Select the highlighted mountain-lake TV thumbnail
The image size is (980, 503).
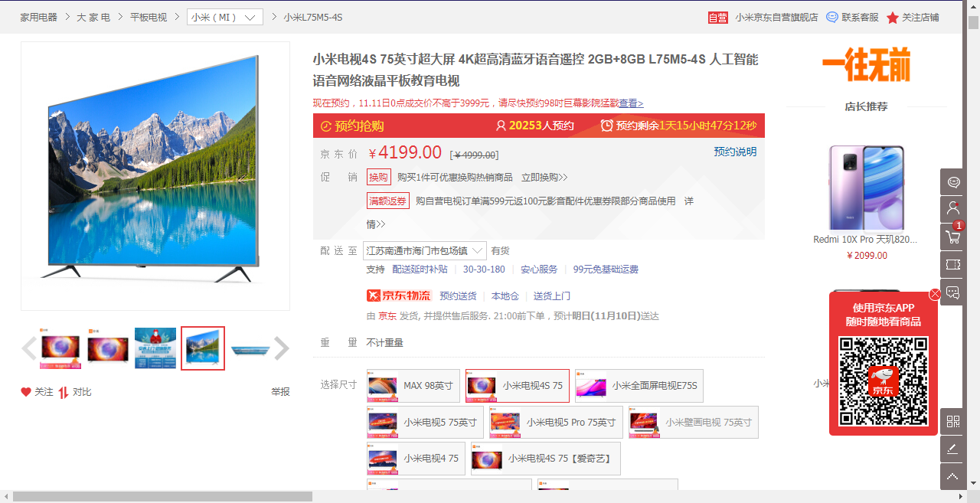[203, 348]
